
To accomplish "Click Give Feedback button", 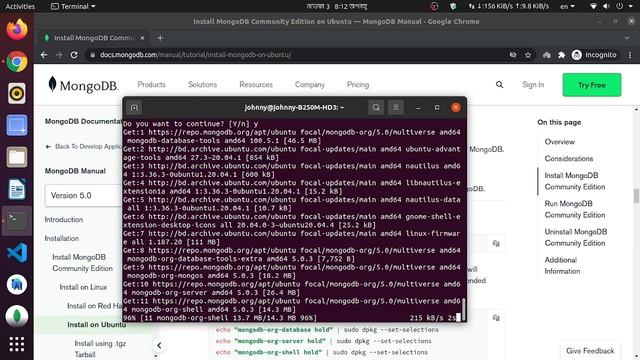I will click(590, 351).
